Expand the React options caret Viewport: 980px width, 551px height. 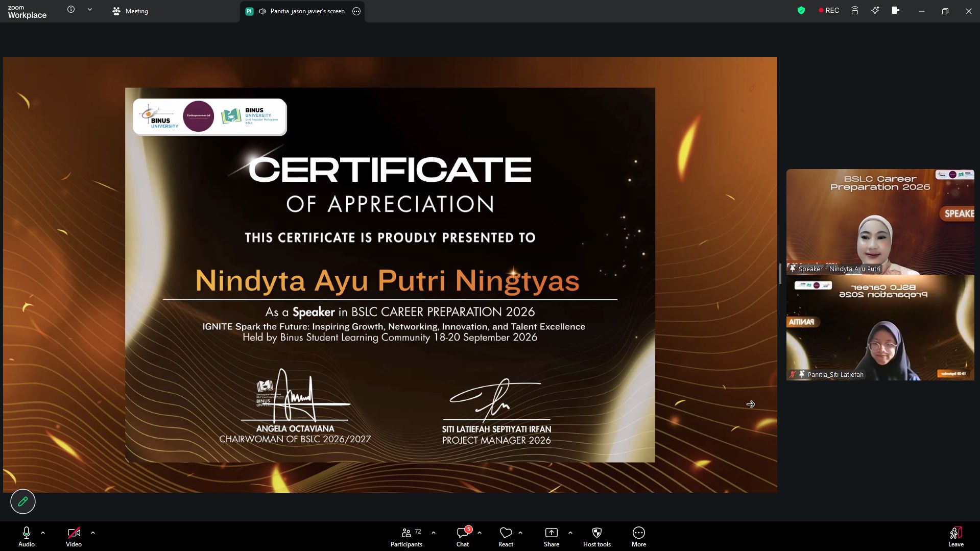(520, 533)
